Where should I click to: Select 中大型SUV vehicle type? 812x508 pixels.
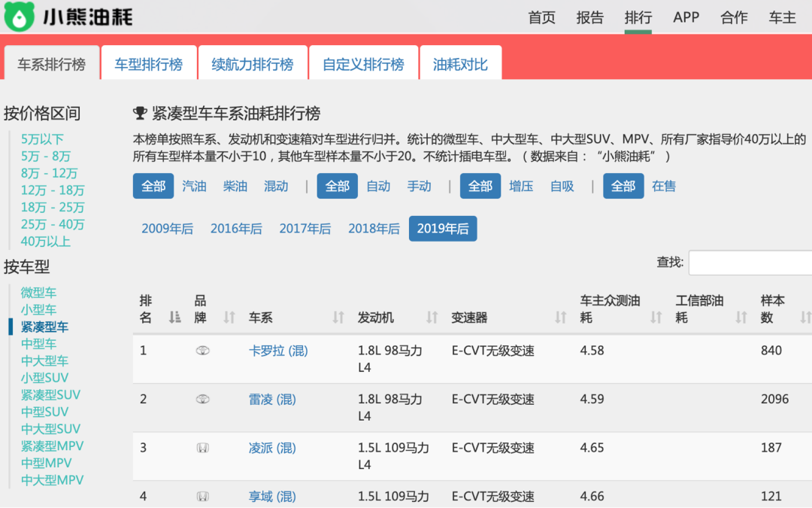(x=51, y=429)
